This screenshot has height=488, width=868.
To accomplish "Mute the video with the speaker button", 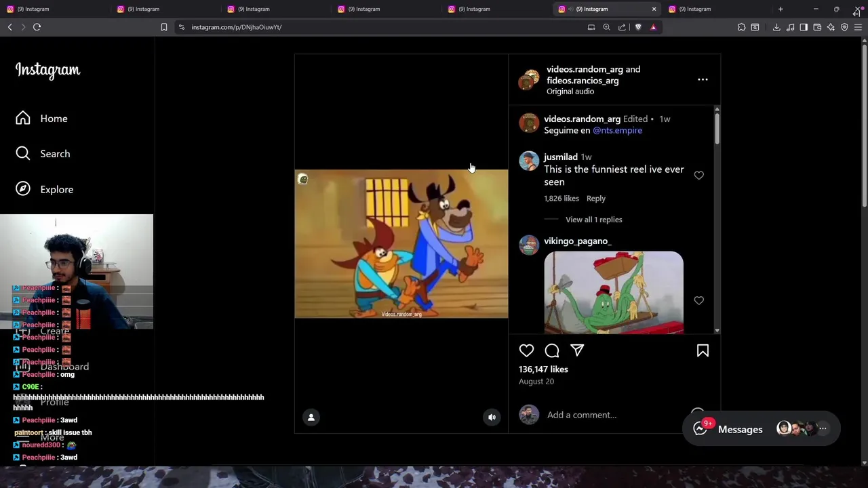I will 492,418.
